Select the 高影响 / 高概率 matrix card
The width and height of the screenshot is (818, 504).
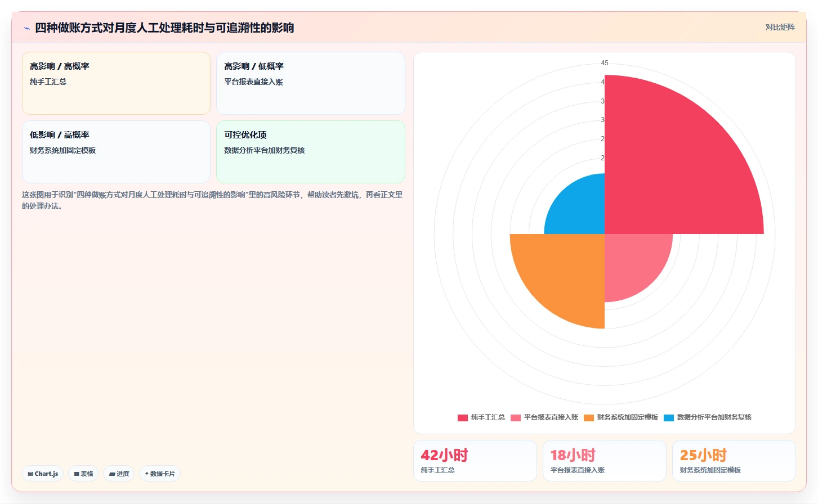pos(116,83)
